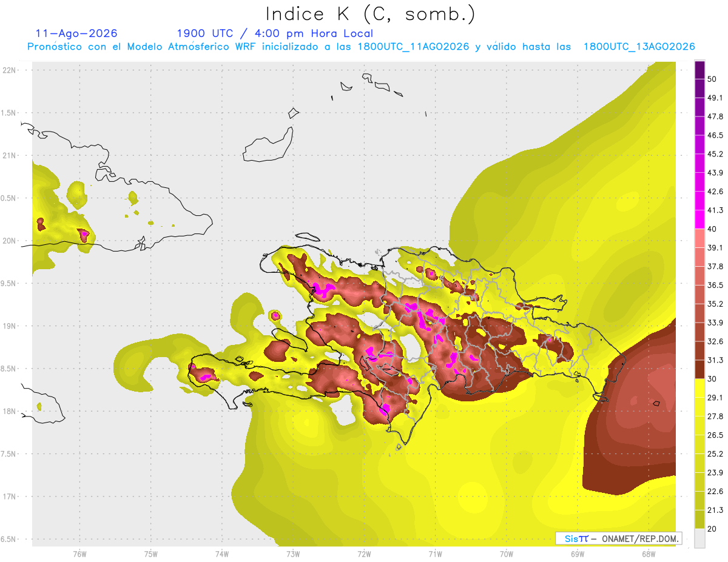Click the '22N' latitude axis label

[10, 70]
